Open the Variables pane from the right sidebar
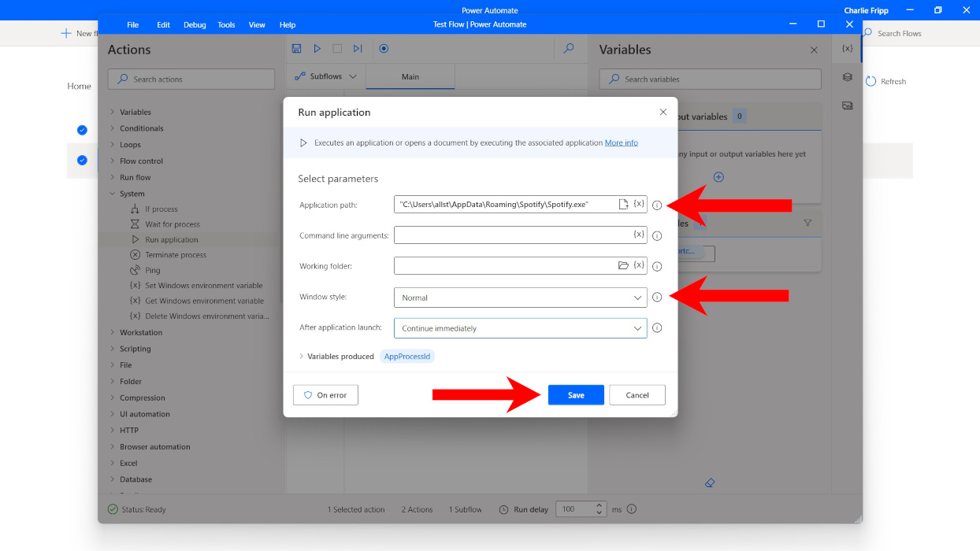The width and height of the screenshot is (980, 551). pyautogui.click(x=847, y=48)
